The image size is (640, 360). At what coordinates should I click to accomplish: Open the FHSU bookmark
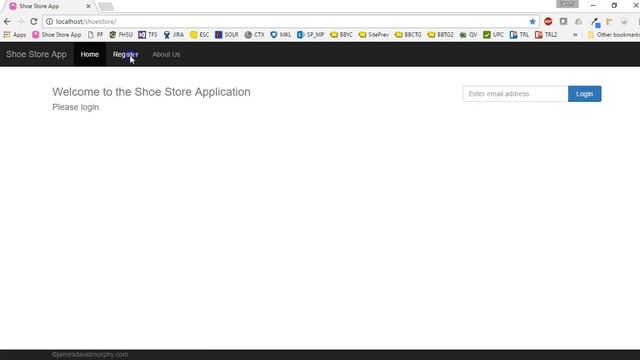pyautogui.click(x=121, y=35)
